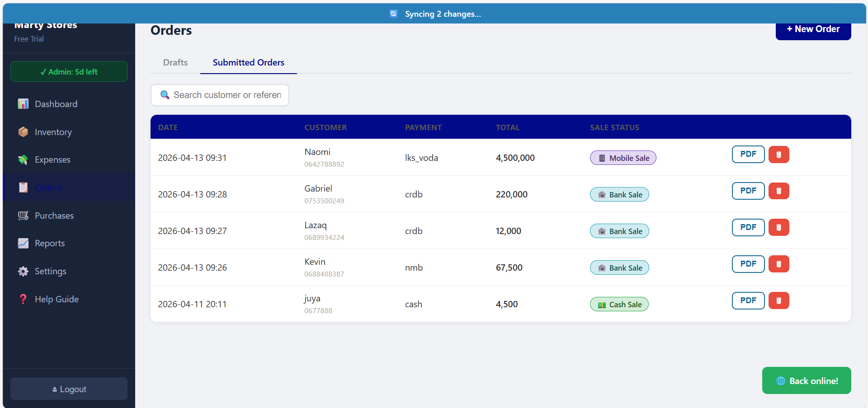Click the Help Guide question mark icon
The height and width of the screenshot is (408, 868).
[x=23, y=299]
